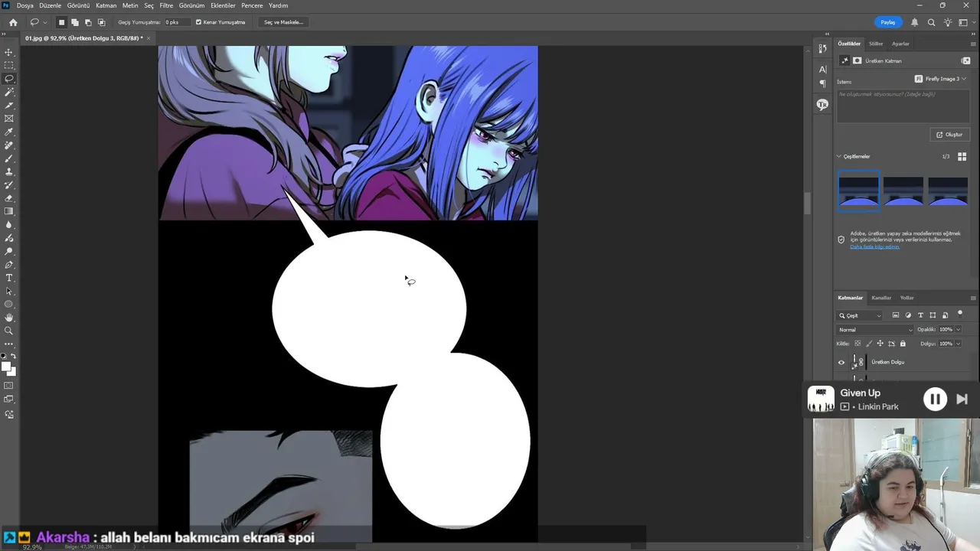Select the Zoom tool in the toolbox
980x551 pixels.
click(x=9, y=331)
